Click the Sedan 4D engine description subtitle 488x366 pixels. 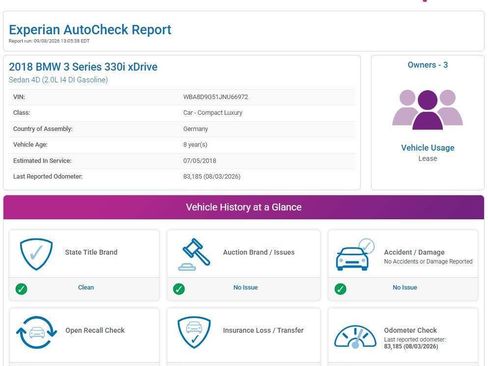[x=58, y=80]
